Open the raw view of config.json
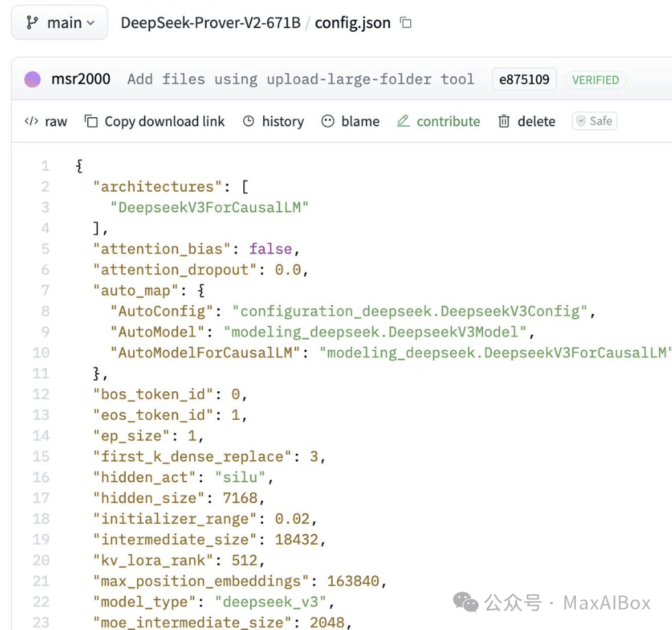The width and height of the screenshot is (672, 630). click(46, 121)
